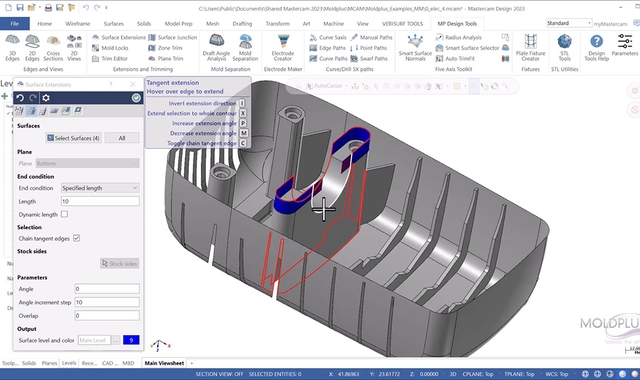Open Design Tools Help
Viewport: 640px width, 380px height.
click(596, 48)
